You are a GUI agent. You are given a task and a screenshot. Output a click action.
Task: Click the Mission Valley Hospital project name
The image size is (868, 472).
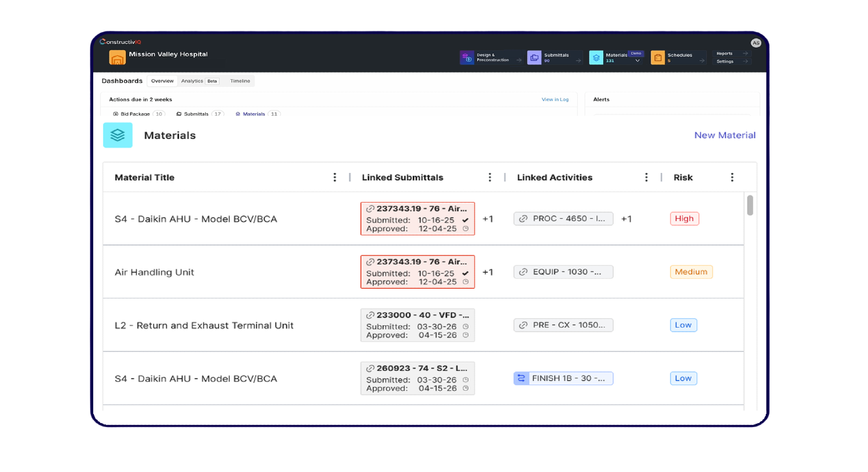(x=168, y=55)
